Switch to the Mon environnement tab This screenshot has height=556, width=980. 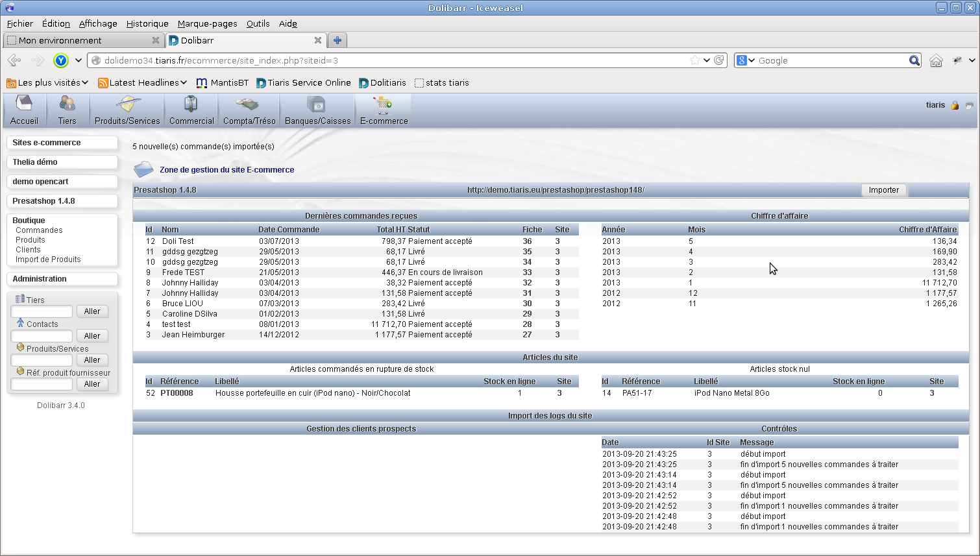click(x=60, y=40)
